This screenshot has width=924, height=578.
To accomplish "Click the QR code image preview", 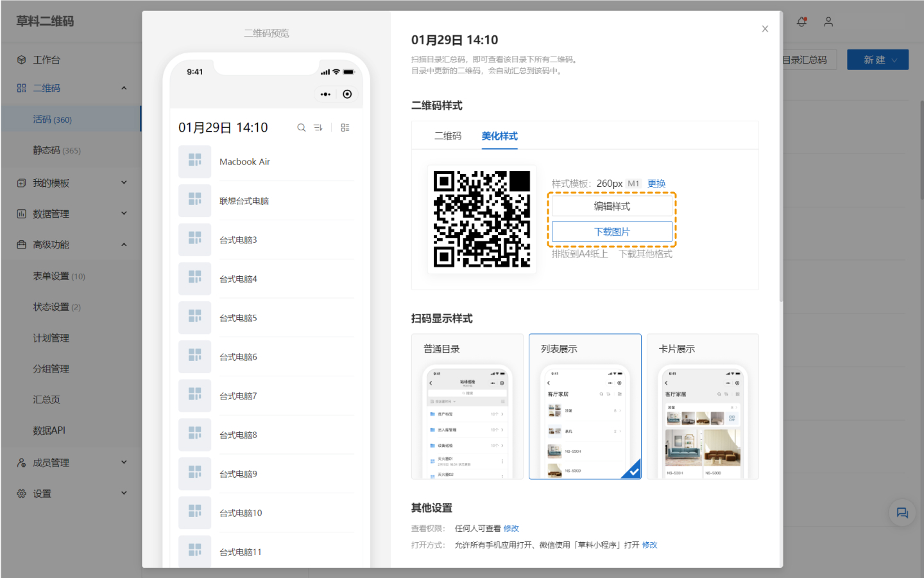I will tap(482, 219).
